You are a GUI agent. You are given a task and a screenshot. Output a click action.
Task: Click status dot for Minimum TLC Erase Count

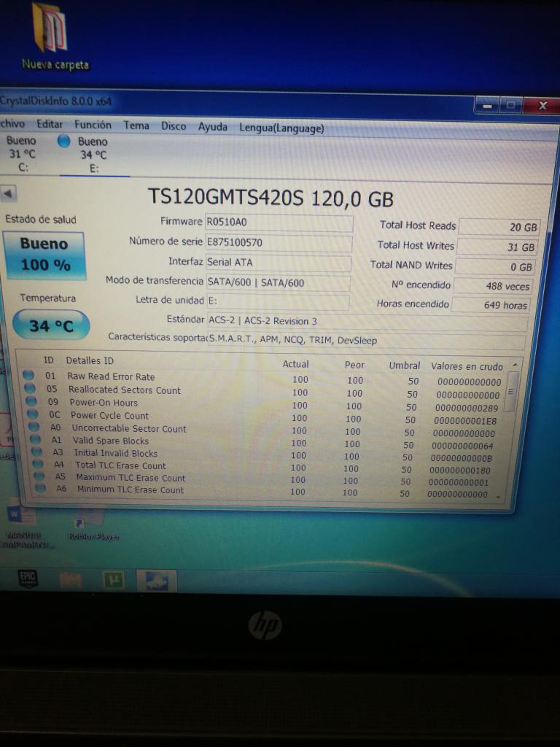(x=41, y=488)
